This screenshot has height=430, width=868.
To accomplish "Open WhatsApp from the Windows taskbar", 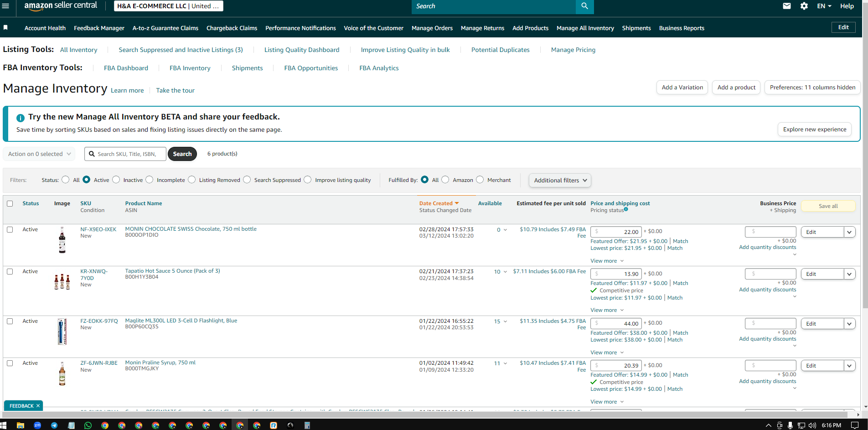I will coord(88,425).
